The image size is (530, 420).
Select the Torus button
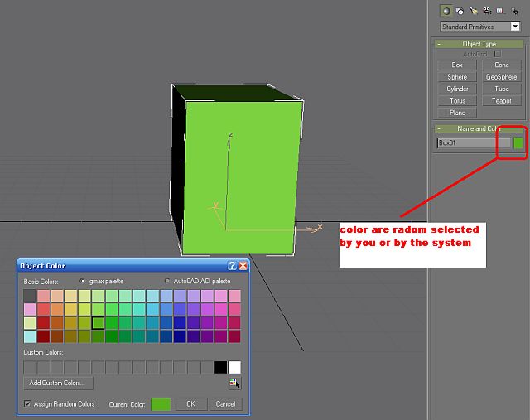[x=457, y=101]
